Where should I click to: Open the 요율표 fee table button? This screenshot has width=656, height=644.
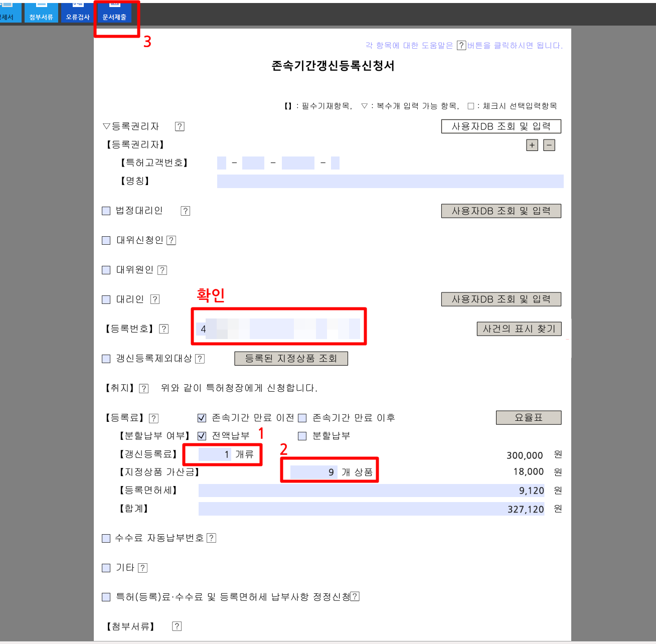[529, 418]
